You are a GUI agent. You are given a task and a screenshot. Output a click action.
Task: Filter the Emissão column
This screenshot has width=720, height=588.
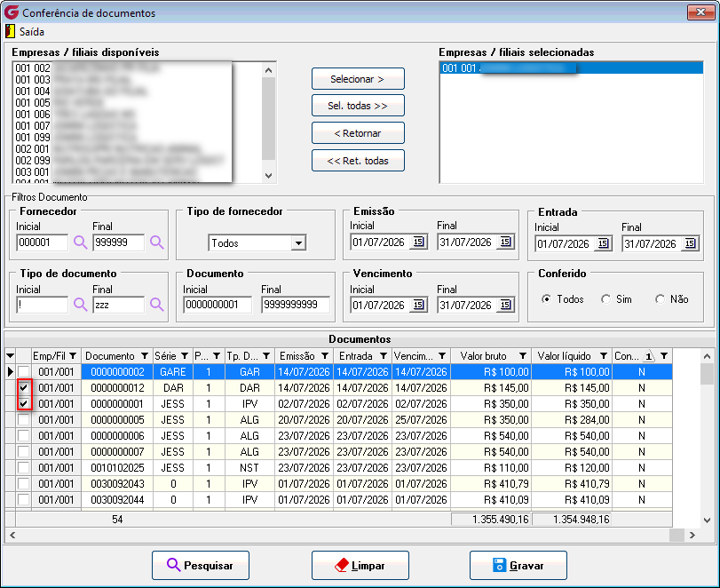(325, 356)
